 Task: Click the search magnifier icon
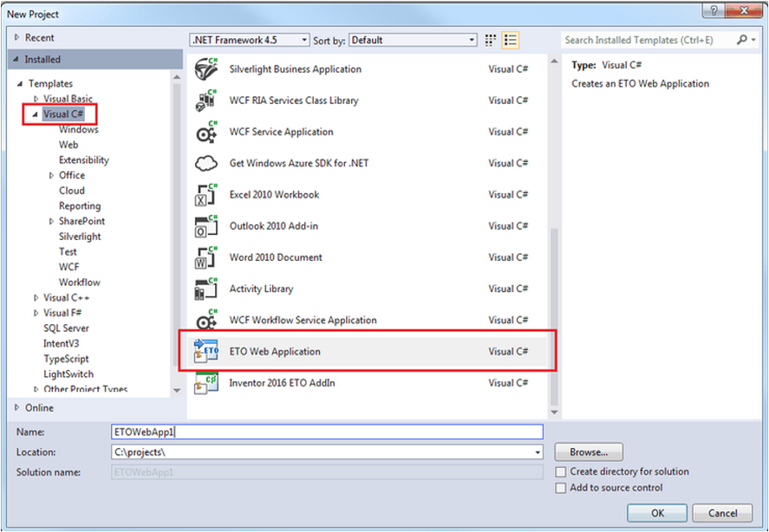[x=741, y=40]
